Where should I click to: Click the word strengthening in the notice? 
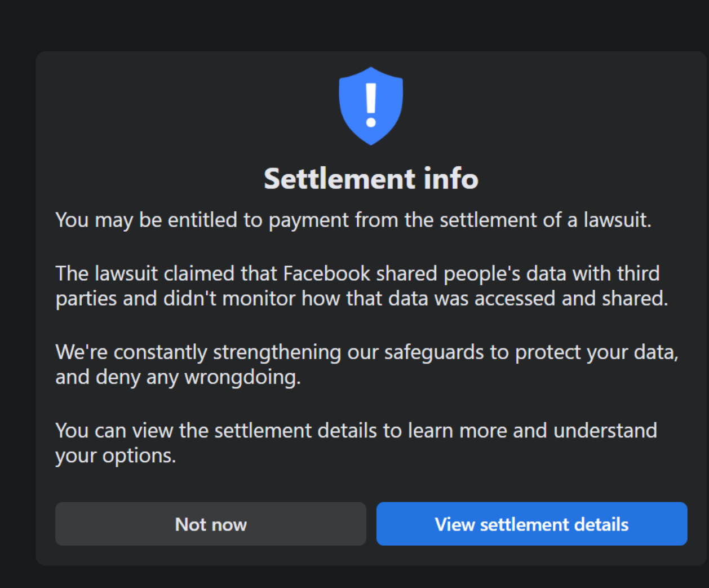tap(277, 353)
